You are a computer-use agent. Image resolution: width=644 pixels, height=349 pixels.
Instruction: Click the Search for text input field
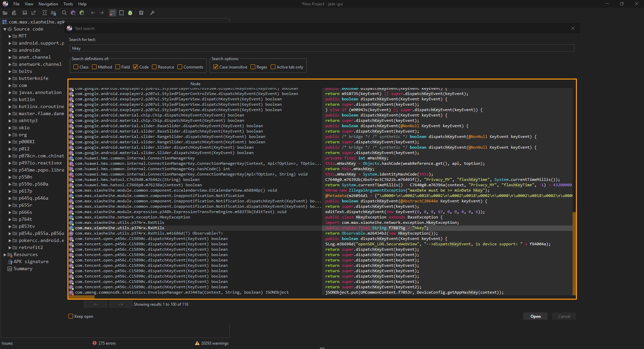pyautogui.click(x=322, y=48)
